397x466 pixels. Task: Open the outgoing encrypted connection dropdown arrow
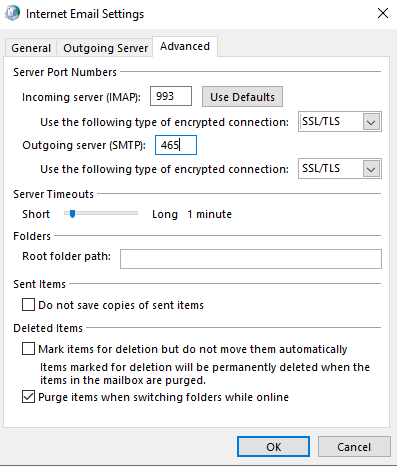pos(371,169)
